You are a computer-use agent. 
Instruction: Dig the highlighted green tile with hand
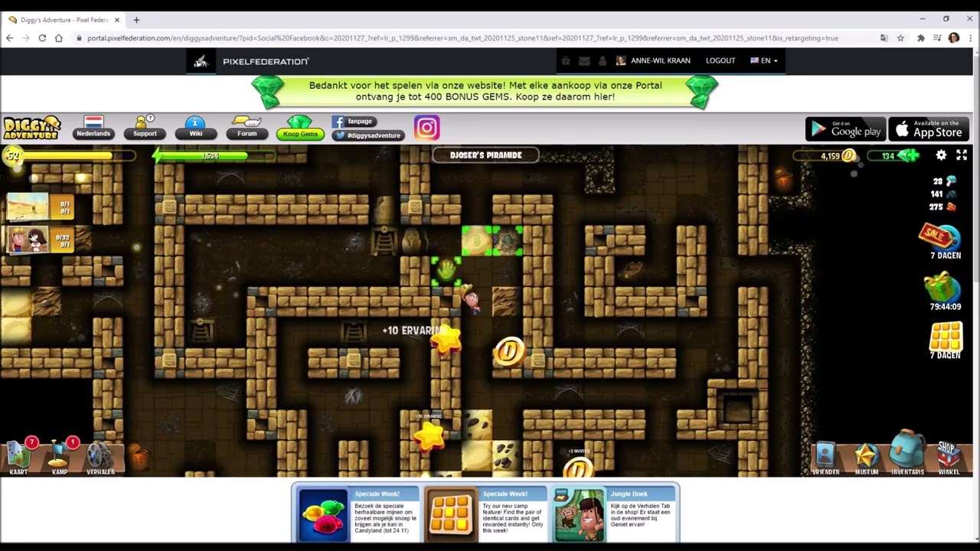446,271
